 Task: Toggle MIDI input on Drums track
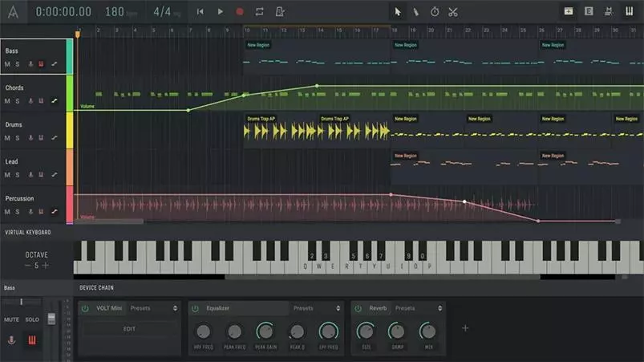41,138
